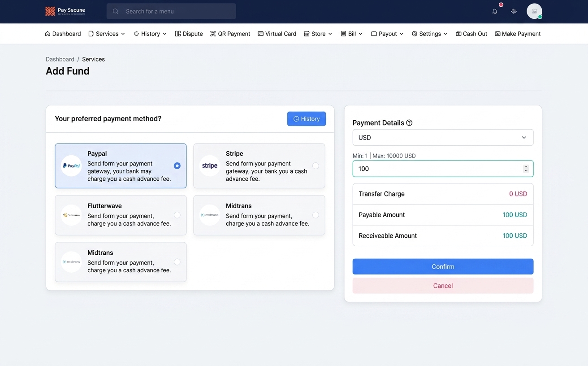Open the user profile avatar

click(x=534, y=11)
